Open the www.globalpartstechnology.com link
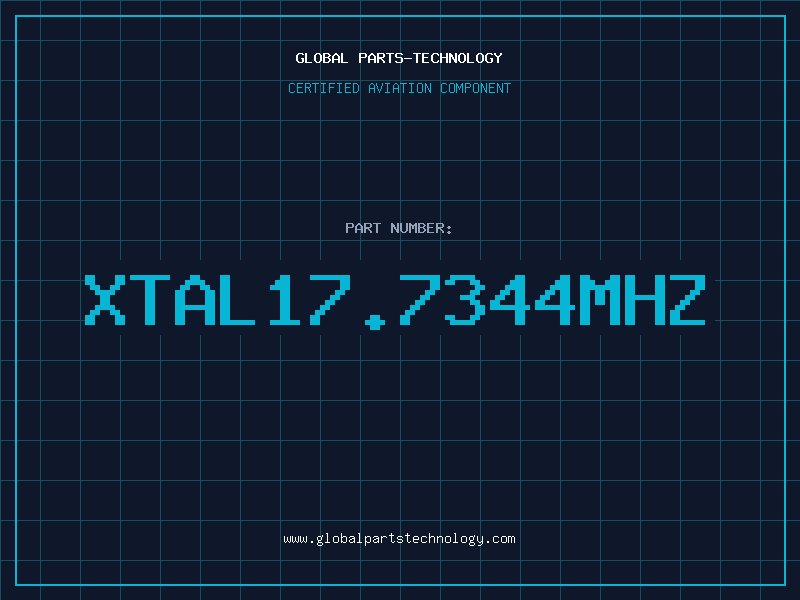The width and height of the screenshot is (800, 600). (x=399, y=539)
